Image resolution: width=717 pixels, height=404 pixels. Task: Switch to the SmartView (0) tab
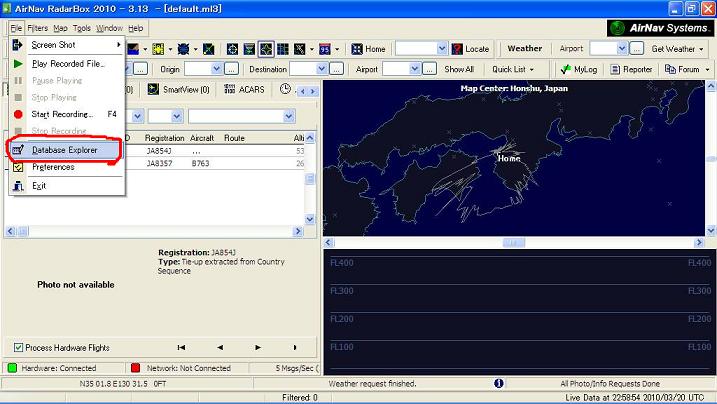178,90
